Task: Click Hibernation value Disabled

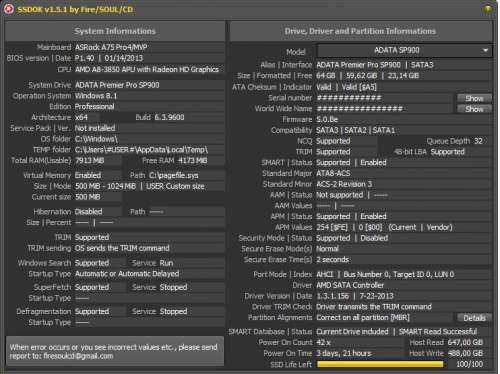Action: coord(89,212)
